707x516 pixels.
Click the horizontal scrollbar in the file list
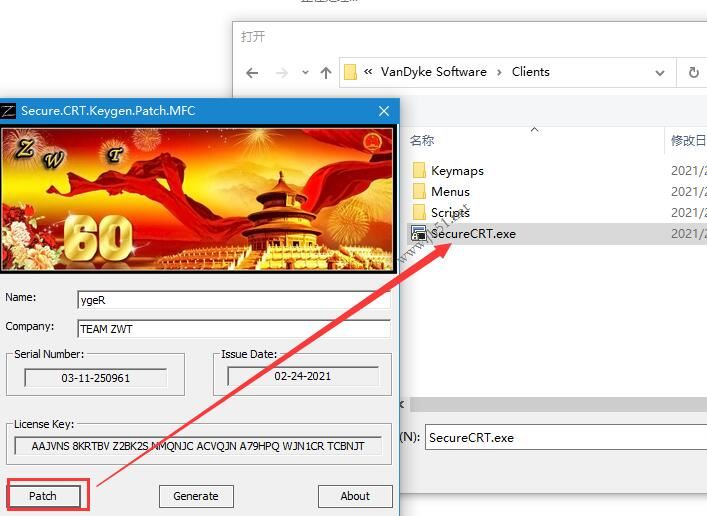click(x=558, y=404)
